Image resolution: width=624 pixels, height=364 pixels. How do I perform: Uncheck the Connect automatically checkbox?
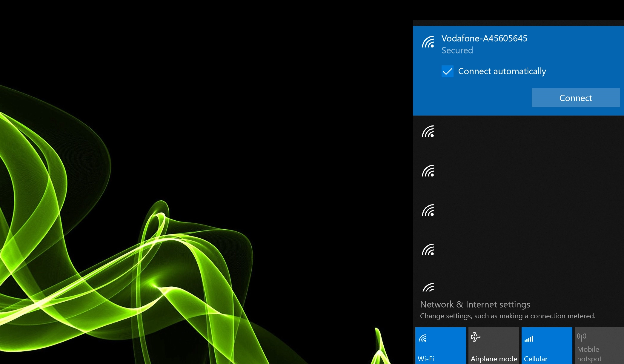[447, 71]
